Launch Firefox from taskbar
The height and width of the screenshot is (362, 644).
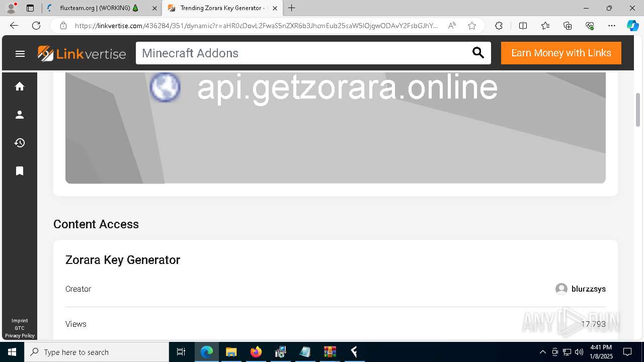tap(256, 352)
